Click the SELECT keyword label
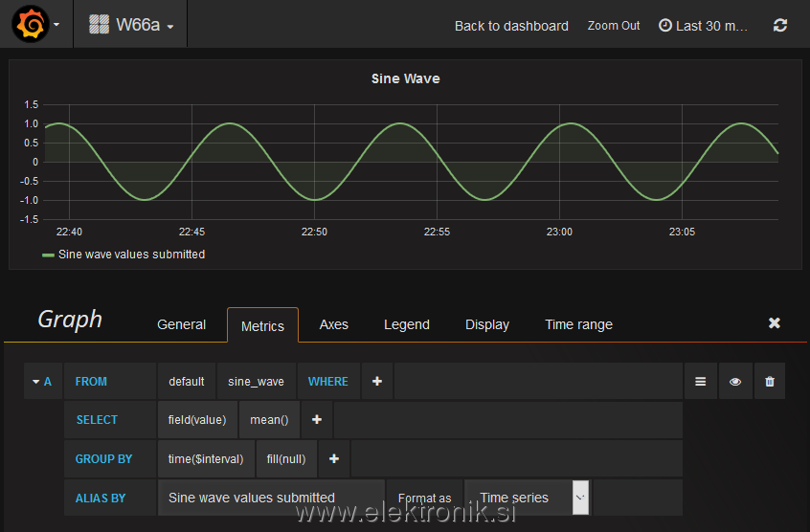This screenshot has width=810, height=532. click(97, 419)
